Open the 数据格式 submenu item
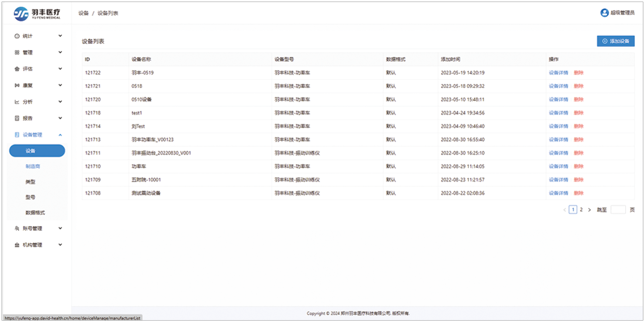This screenshot has width=644, height=322. pos(35,213)
